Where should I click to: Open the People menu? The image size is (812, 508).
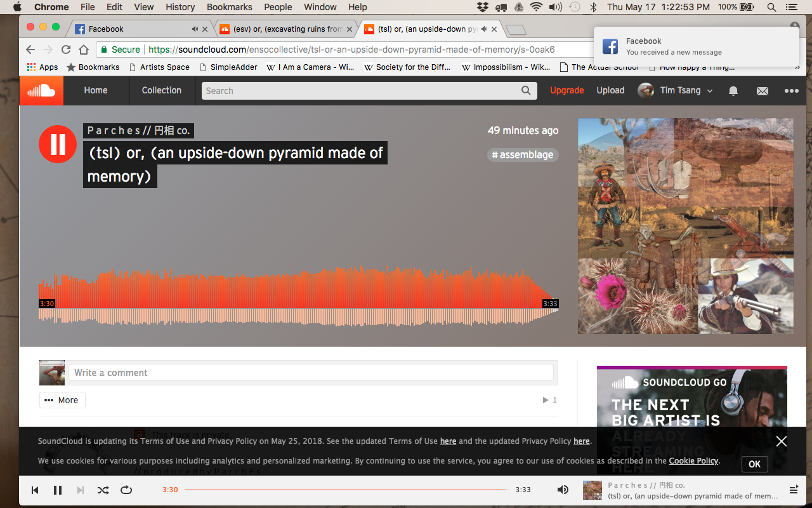278,7
